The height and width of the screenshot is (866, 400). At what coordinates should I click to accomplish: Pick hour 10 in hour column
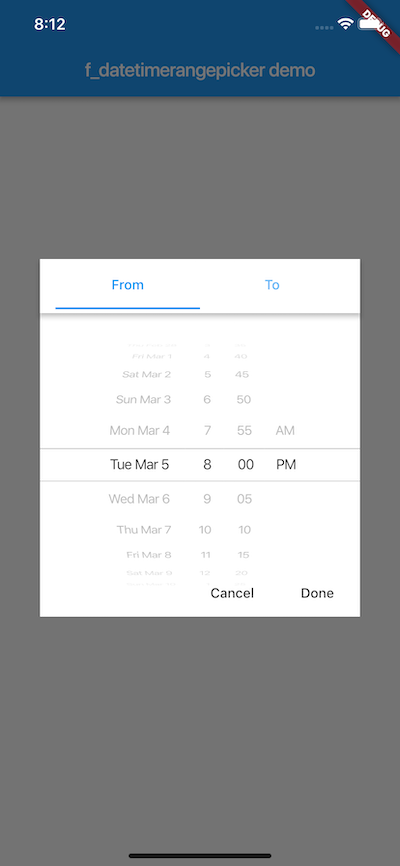coord(205,530)
